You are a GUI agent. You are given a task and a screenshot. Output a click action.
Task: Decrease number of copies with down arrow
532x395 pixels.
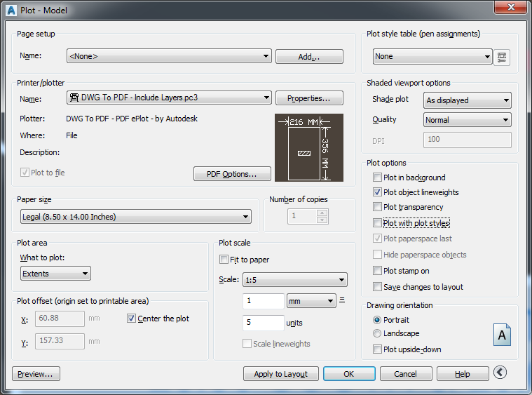(322, 220)
